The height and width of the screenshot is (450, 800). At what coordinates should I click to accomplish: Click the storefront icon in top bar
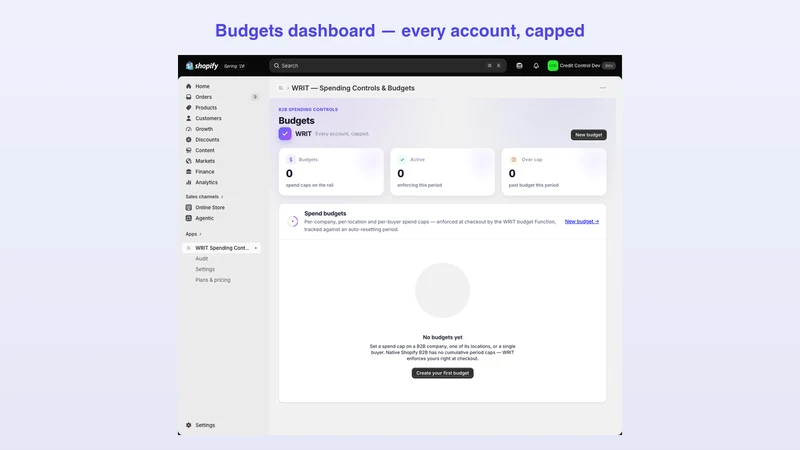coord(519,66)
